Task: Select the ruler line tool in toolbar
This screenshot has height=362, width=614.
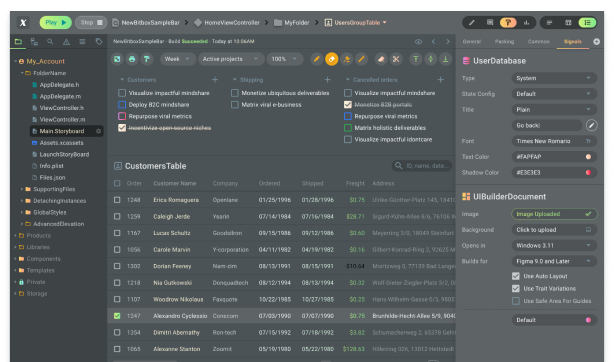Action: click(361, 59)
